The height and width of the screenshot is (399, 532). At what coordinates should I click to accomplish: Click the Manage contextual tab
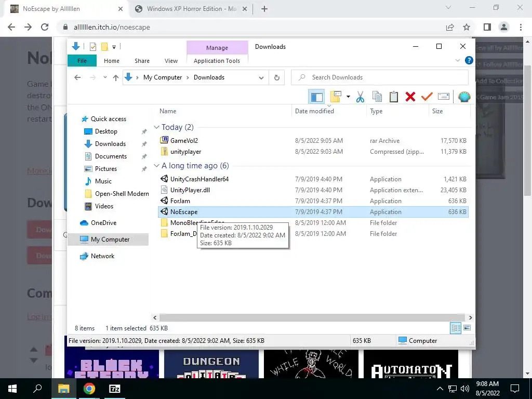217,48
